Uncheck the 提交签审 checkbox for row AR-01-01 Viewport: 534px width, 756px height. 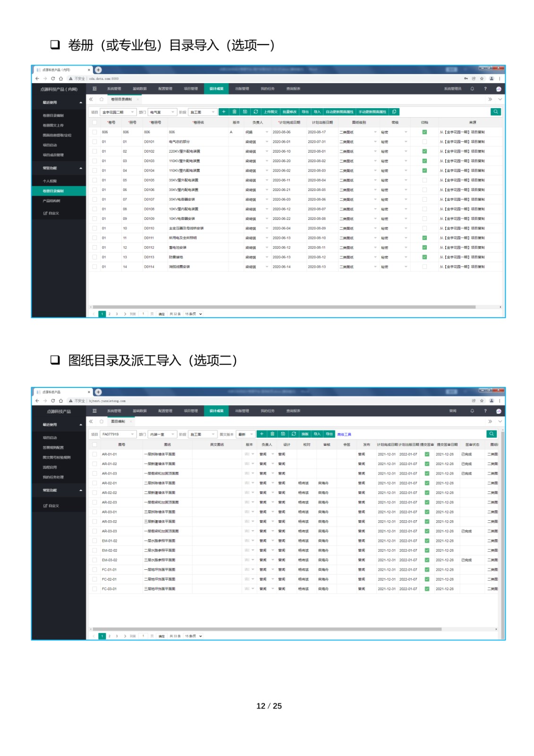pyautogui.click(x=427, y=455)
